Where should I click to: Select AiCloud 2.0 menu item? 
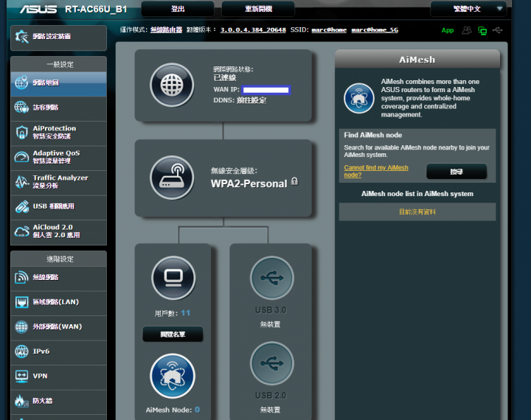click(x=58, y=231)
